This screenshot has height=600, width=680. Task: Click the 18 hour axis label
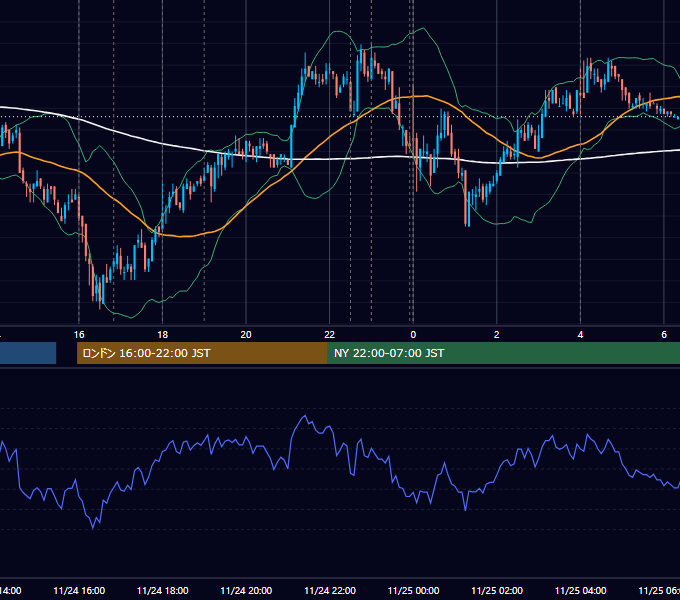[x=163, y=334]
